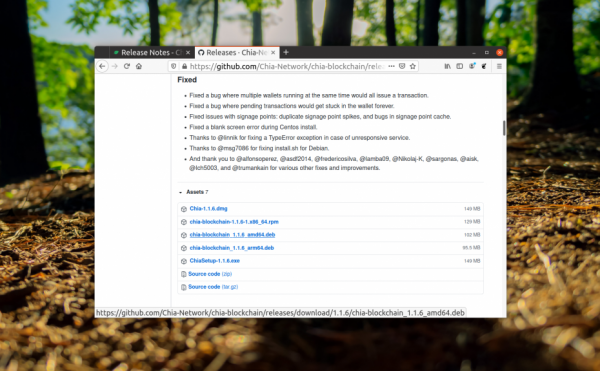
Task: Download ChiaSetup-1.1.6.exe
Action: pos(215,261)
